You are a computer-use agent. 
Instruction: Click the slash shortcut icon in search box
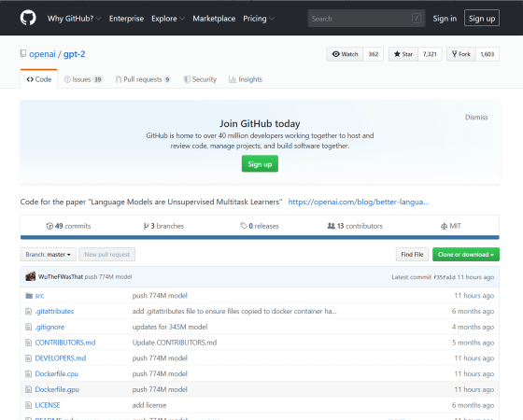417,19
